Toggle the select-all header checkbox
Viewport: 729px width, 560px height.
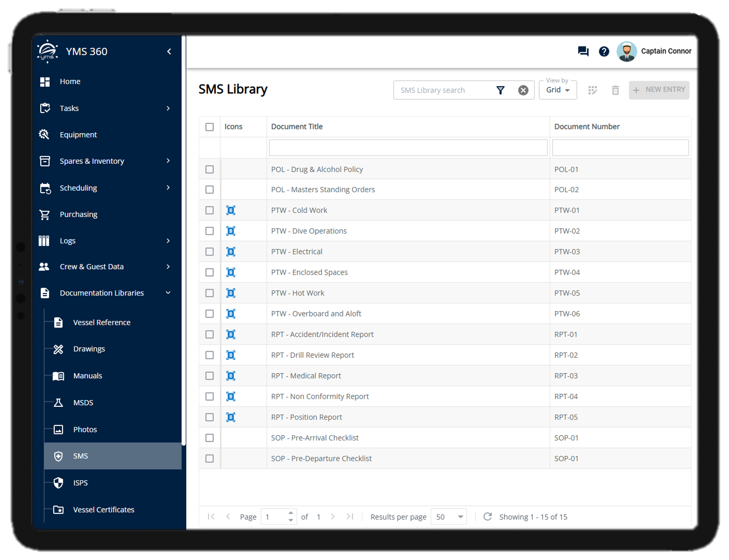click(209, 127)
